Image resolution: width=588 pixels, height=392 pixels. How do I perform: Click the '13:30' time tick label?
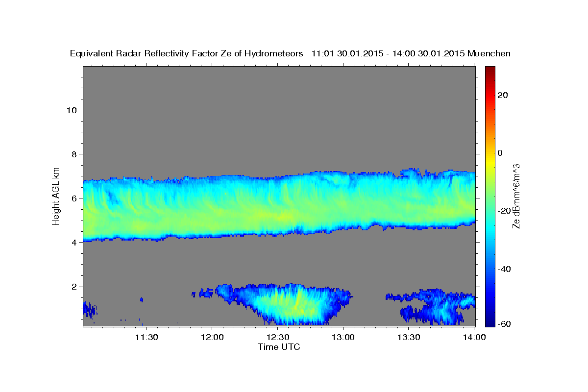[x=409, y=337]
